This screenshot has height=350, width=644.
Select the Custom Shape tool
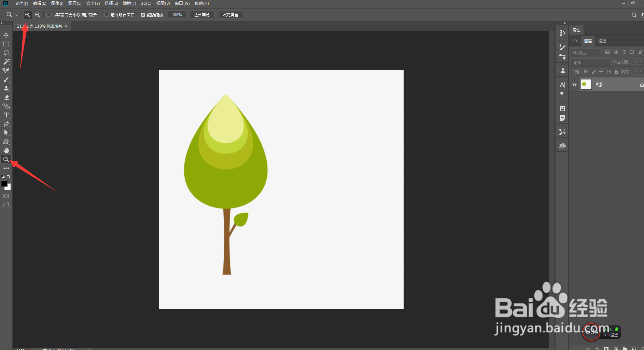6,142
